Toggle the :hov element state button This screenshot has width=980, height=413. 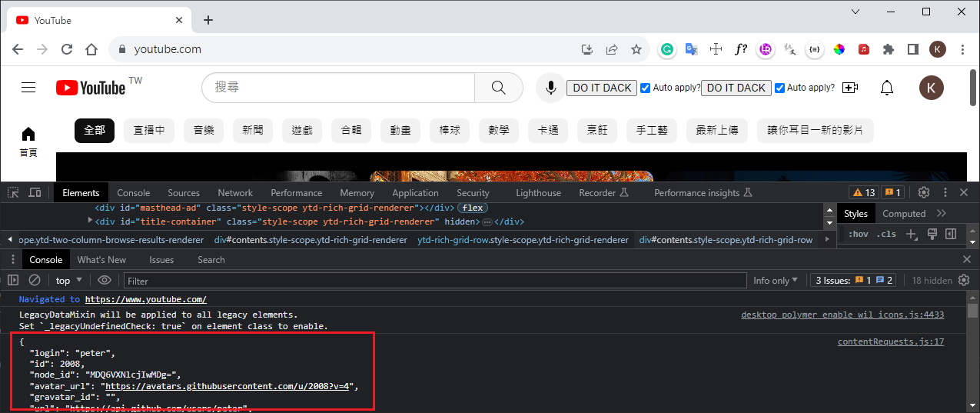point(857,234)
